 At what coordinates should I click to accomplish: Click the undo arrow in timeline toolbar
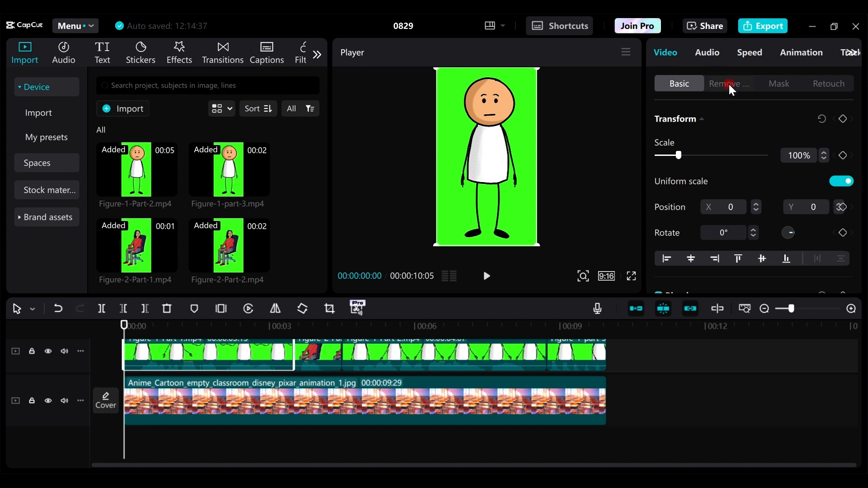[x=58, y=309]
